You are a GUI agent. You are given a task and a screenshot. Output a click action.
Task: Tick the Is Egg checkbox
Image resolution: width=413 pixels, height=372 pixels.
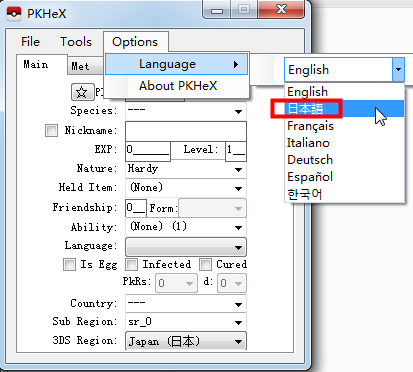click(x=69, y=265)
